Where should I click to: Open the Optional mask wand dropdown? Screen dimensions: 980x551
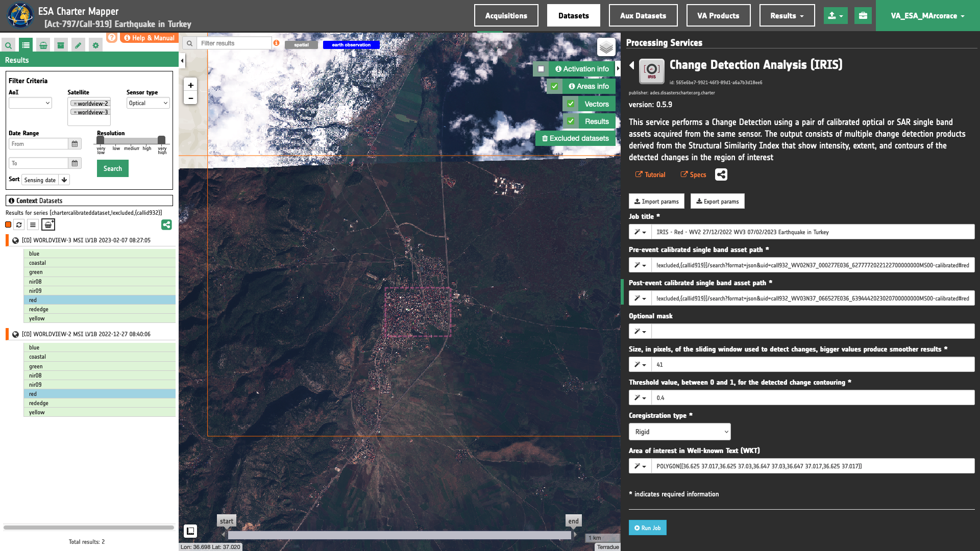click(x=640, y=332)
